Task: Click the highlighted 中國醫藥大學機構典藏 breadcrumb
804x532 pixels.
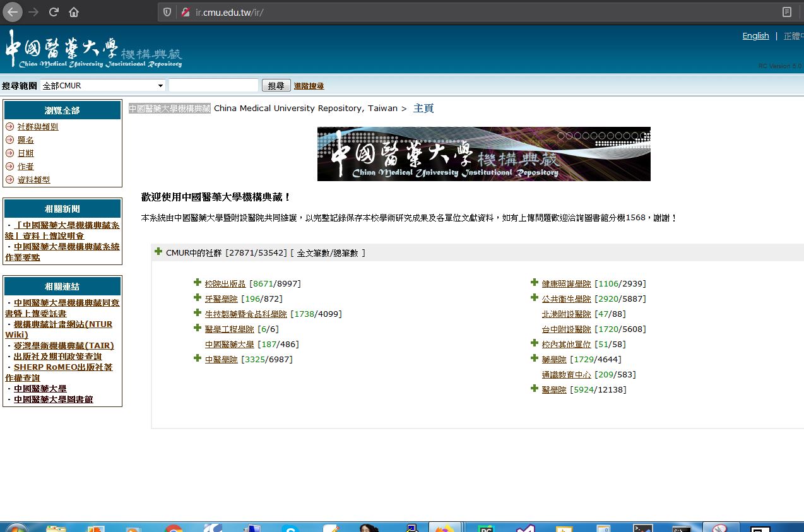Action: (170, 109)
